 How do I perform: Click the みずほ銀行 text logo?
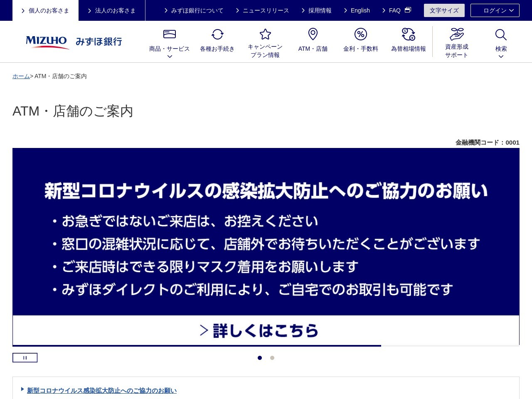pos(99,42)
